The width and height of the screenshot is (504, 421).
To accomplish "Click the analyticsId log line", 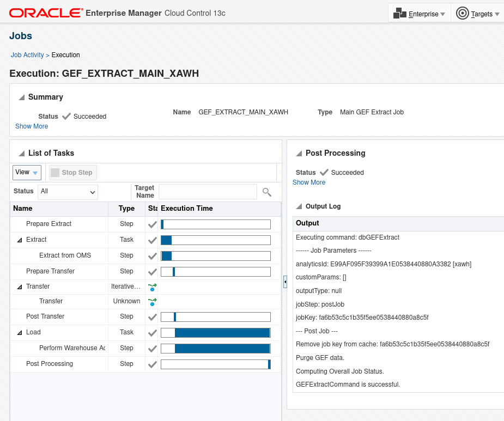I will (384, 264).
